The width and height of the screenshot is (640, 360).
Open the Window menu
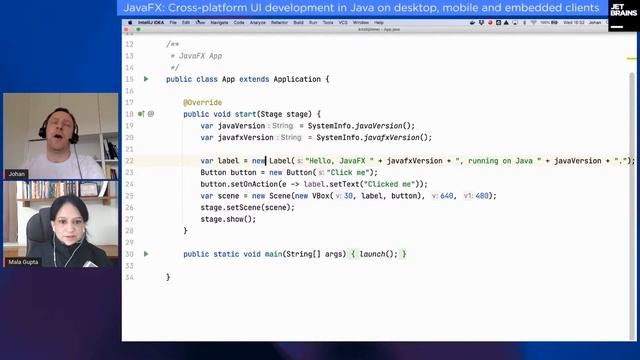pyautogui.click(x=361, y=23)
